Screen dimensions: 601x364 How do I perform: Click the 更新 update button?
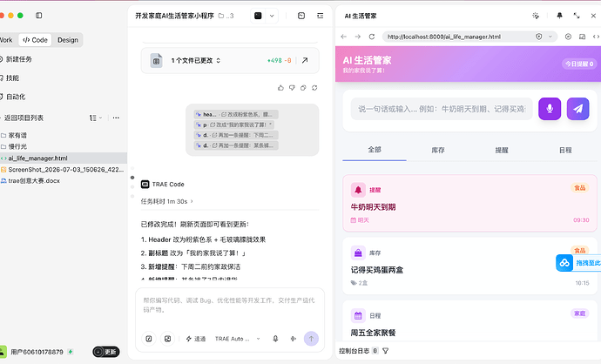coord(106,352)
